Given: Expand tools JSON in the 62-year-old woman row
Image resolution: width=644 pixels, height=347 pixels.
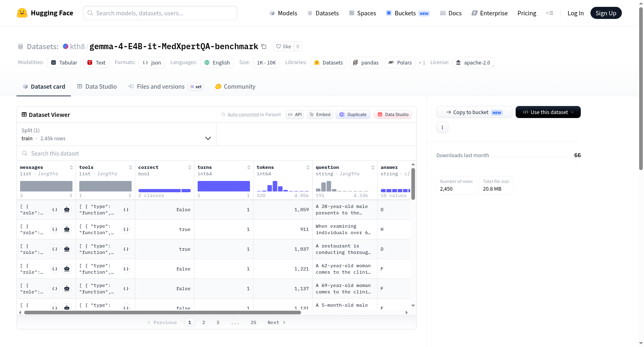Looking at the screenshot, I should 126,269.
